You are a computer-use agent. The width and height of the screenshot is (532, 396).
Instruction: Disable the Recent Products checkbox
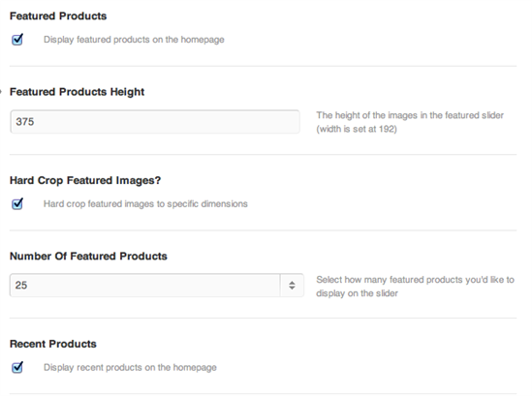click(17, 367)
